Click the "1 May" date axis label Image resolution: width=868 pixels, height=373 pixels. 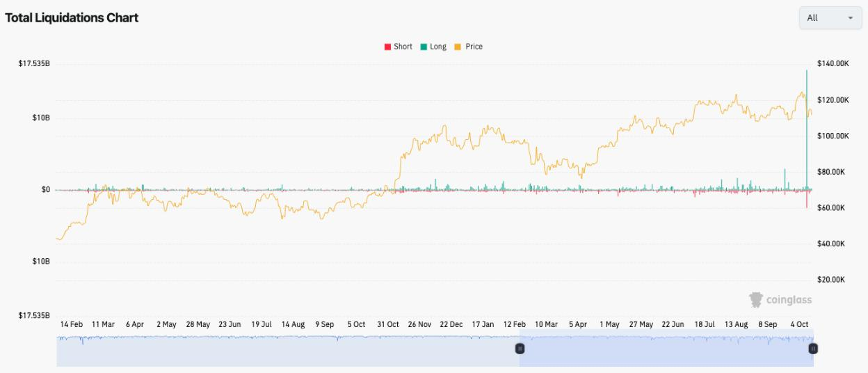coord(609,324)
